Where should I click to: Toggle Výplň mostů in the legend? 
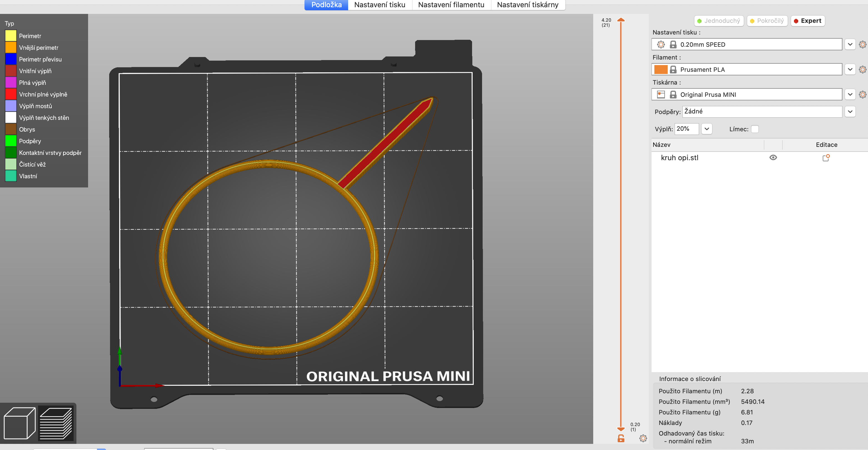[29, 106]
